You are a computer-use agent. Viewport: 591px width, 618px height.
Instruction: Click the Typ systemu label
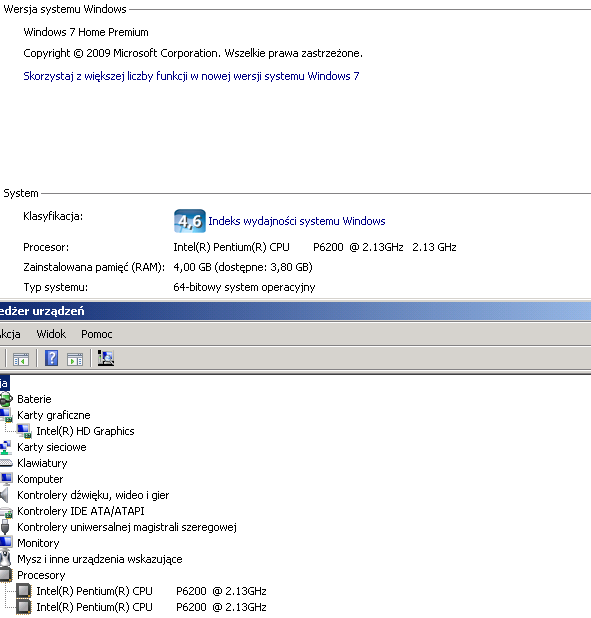coord(56,287)
